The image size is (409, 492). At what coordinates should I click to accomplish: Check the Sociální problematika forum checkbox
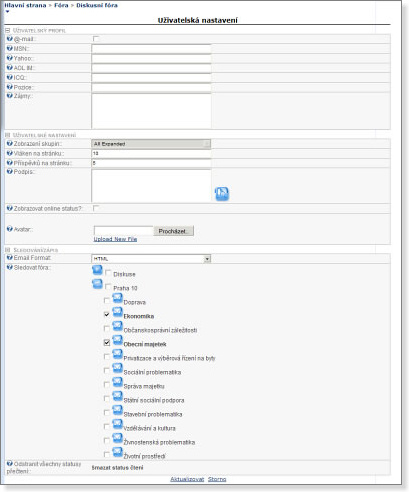click(x=107, y=370)
